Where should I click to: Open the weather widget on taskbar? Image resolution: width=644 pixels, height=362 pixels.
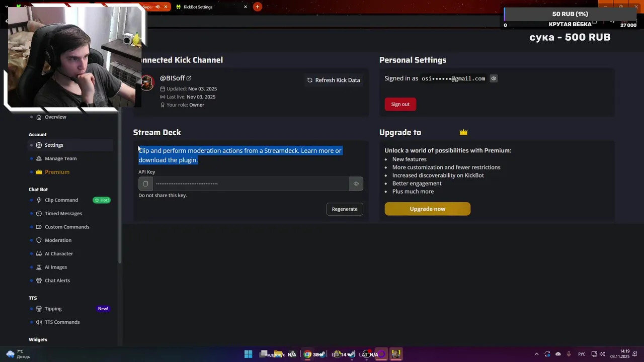pyautogui.click(x=17, y=354)
